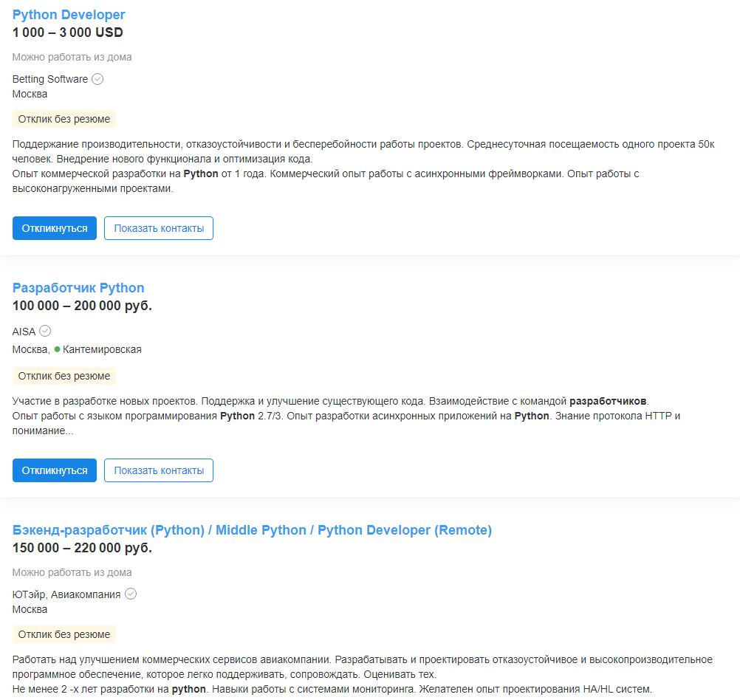Open ЮТэйр, Авиакомпания company page
Image resolution: width=740 pixels, height=700 pixels.
[x=66, y=594]
